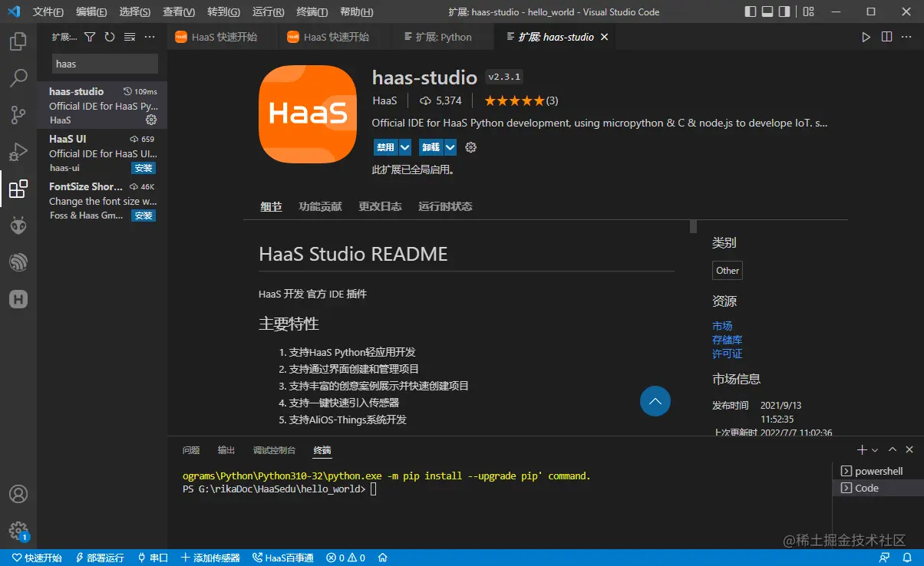924x566 pixels.
Task: Run the file with play icon
Action: (x=866, y=37)
